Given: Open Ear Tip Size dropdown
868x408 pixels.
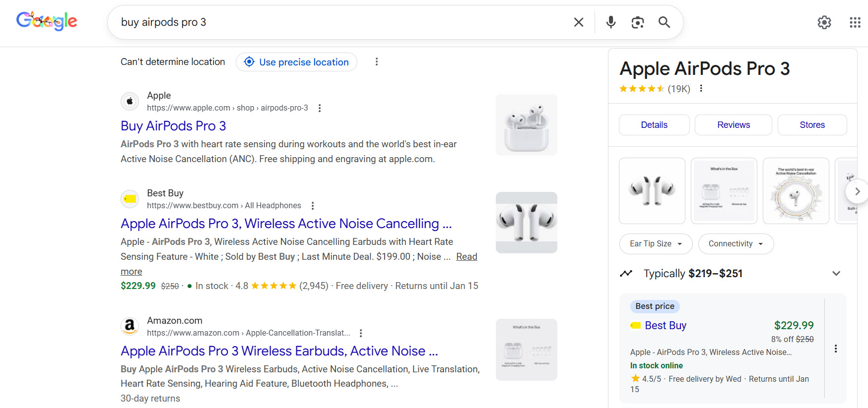Looking at the screenshot, I should 656,244.
